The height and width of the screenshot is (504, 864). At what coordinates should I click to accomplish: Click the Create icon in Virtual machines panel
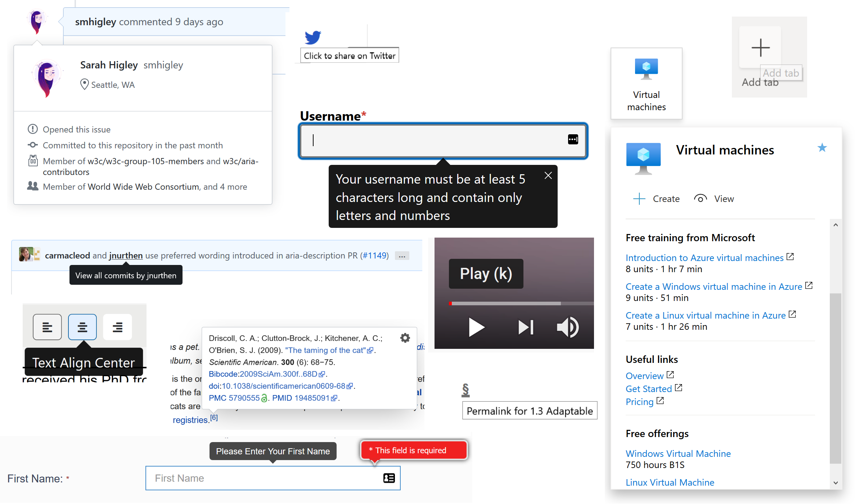pyautogui.click(x=639, y=198)
